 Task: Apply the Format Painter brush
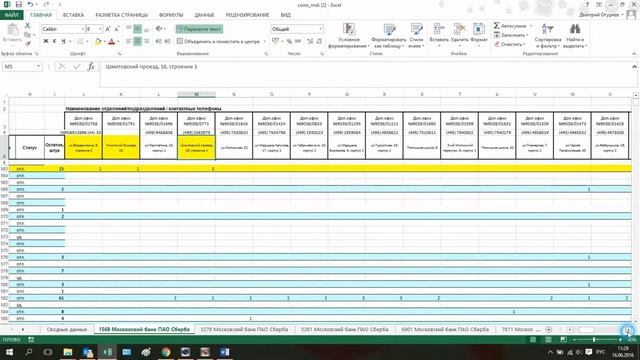pos(28,44)
